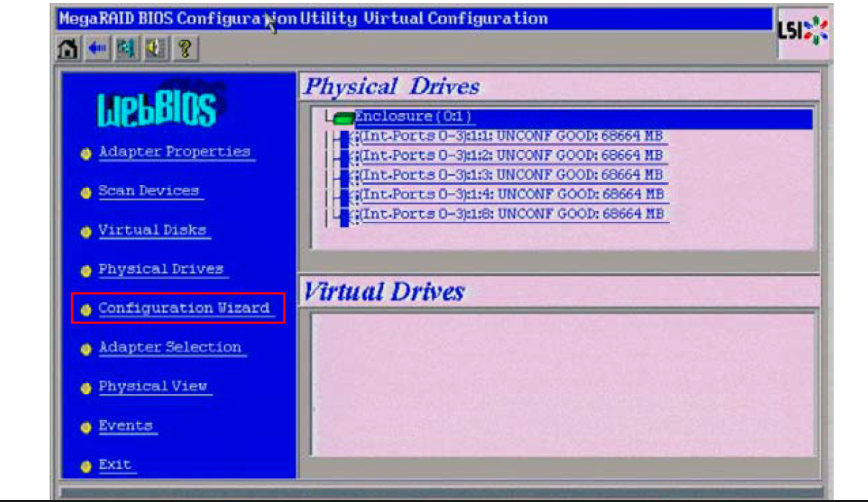Click the Home icon in the toolbar

click(x=68, y=49)
